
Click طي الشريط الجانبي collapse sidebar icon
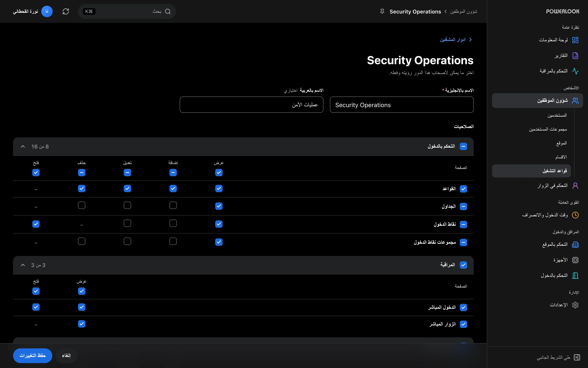(x=577, y=357)
